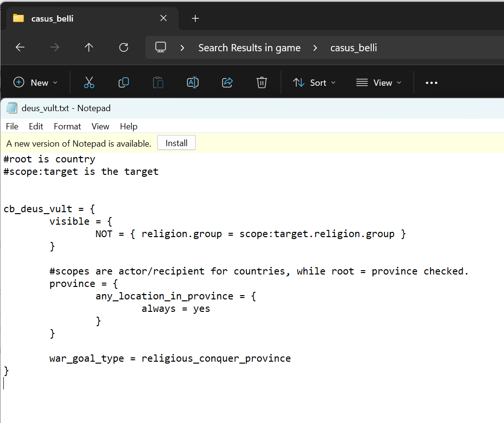Click the Delete trash icon

[x=262, y=82]
